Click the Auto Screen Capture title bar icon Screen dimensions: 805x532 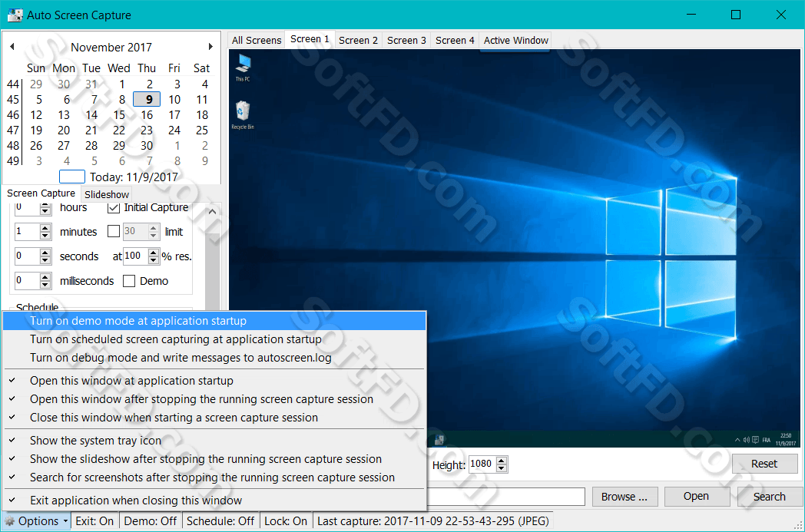point(15,15)
